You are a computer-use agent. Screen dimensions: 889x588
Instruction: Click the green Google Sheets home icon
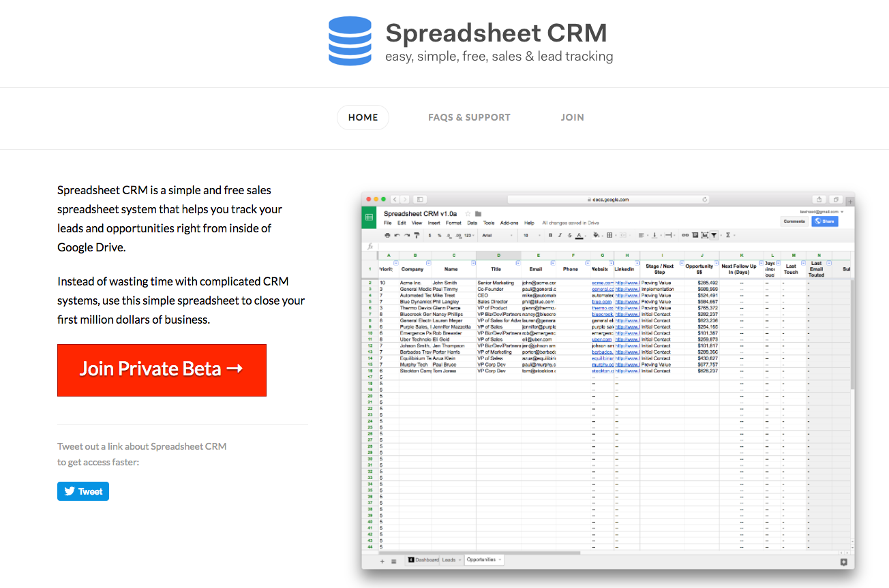pos(369,217)
